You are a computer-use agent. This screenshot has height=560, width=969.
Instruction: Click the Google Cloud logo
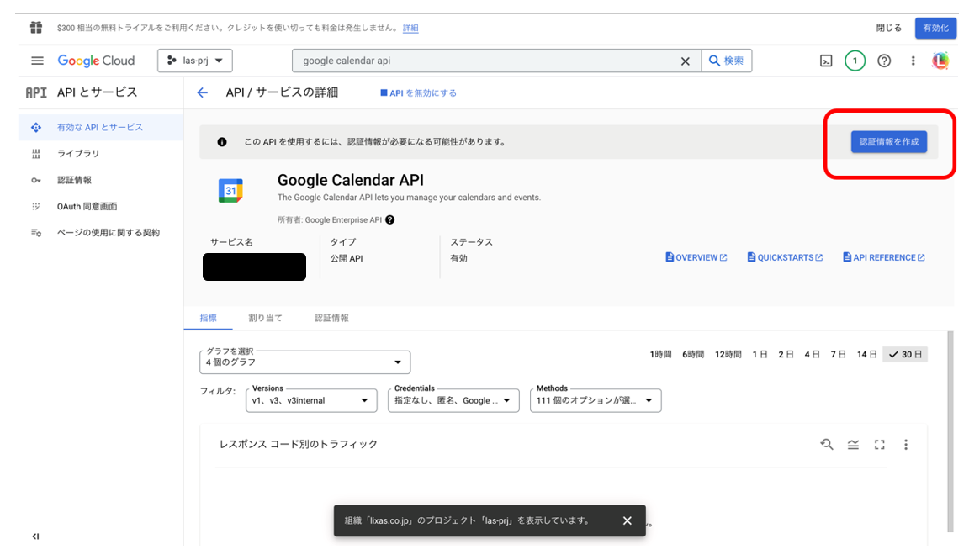96,61
